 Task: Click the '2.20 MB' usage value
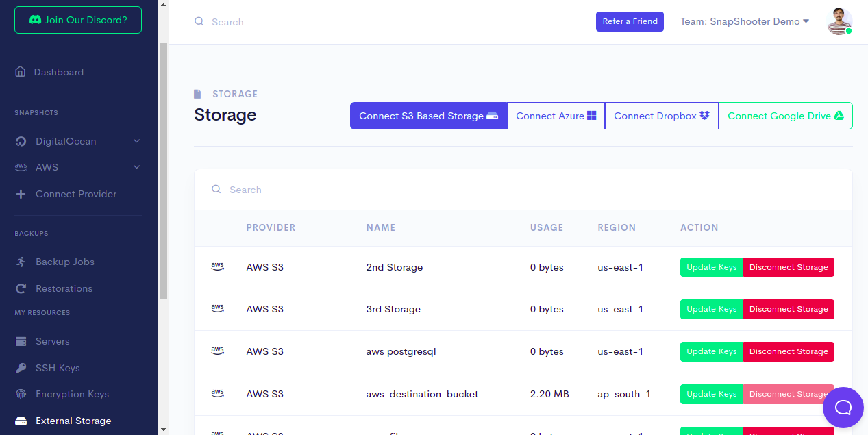[549, 394]
